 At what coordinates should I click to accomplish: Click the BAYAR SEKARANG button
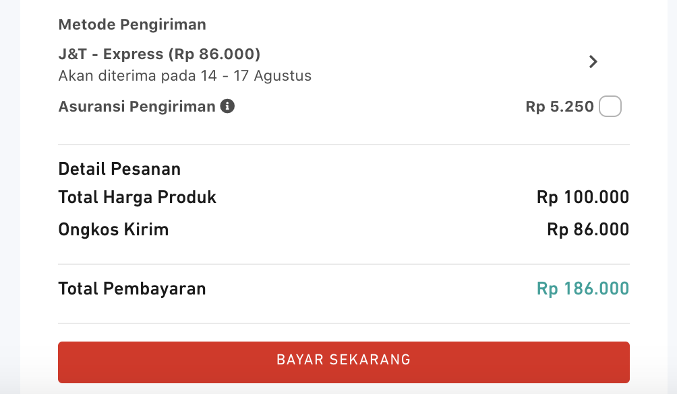point(344,362)
